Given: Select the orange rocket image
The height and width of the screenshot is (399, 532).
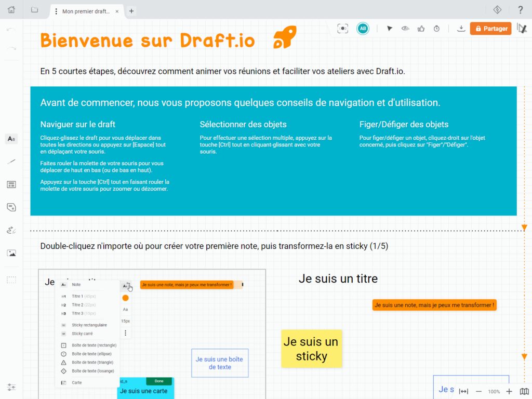Looking at the screenshot, I should [x=285, y=37].
